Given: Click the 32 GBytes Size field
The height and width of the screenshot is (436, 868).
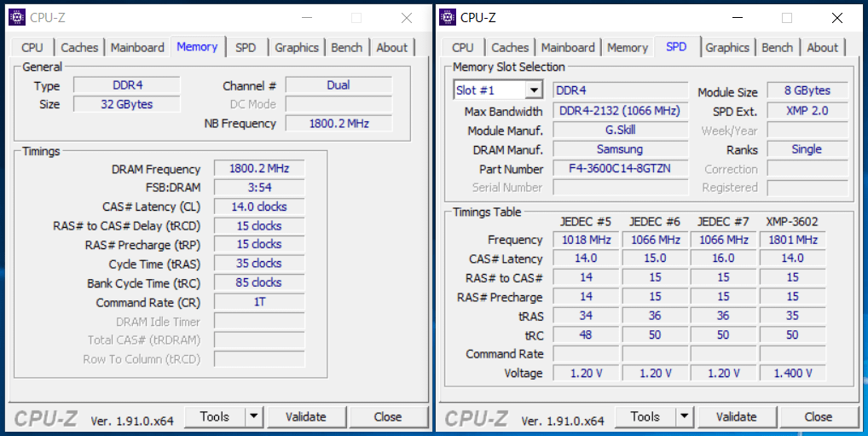Looking at the screenshot, I should pyautogui.click(x=127, y=104).
